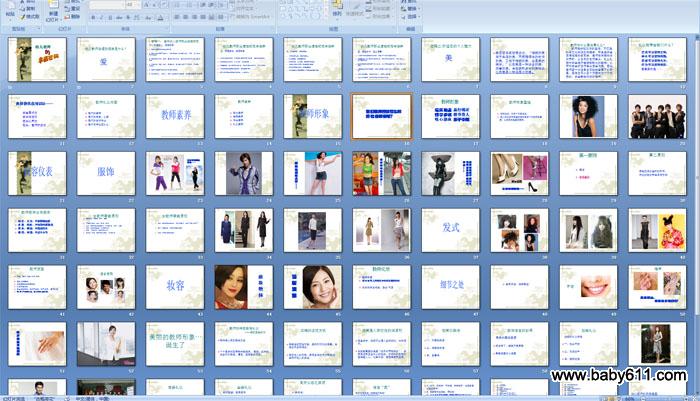The width and height of the screenshot is (700, 401).
Task: Select slide 20 showing a group of men
Action: click(x=657, y=116)
